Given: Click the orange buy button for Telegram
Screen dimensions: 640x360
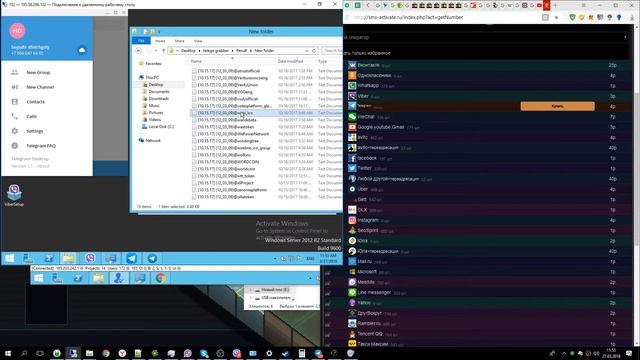Looking at the screenshot, I should pyautogui.click(x=558, y=106).
